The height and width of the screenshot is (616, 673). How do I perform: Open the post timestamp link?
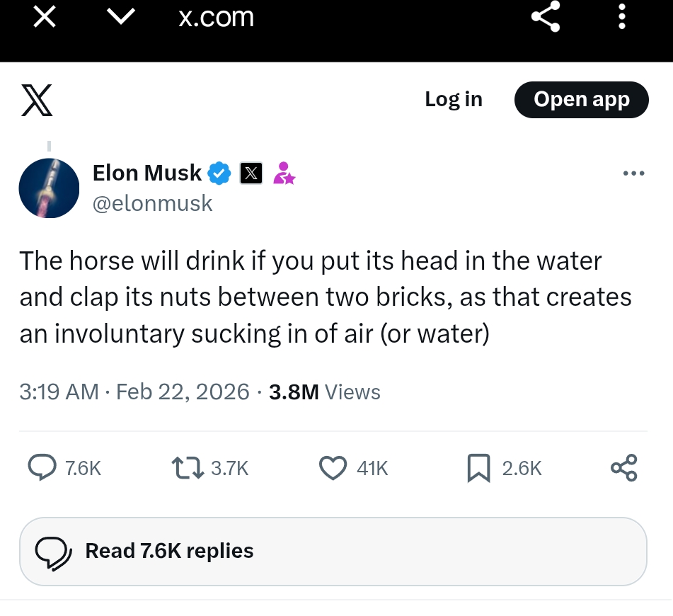134,392
